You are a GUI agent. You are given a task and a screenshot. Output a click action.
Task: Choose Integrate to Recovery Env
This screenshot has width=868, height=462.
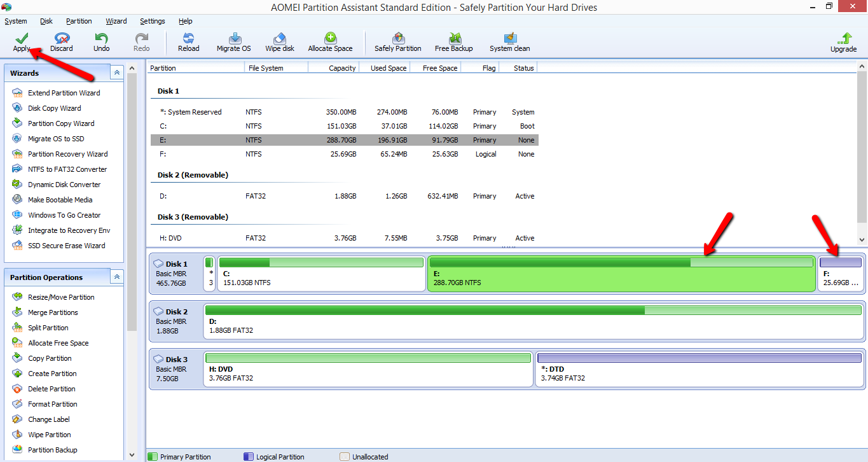point(69,230)
